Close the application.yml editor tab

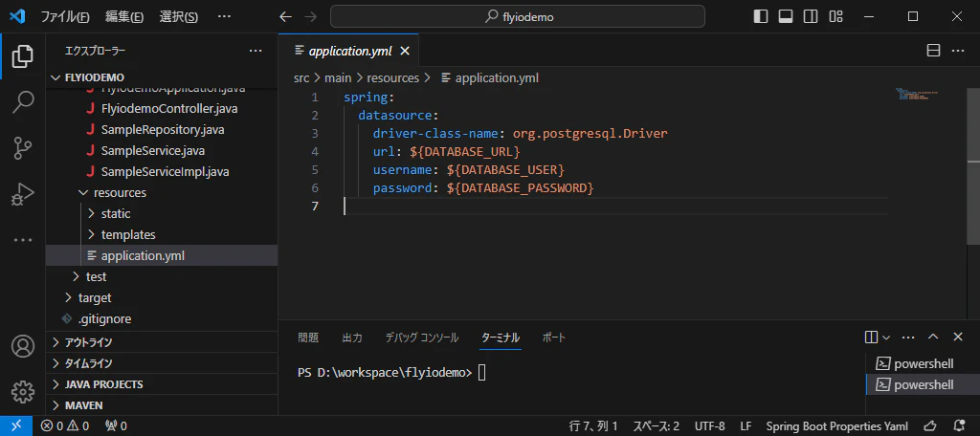point(405,52)
